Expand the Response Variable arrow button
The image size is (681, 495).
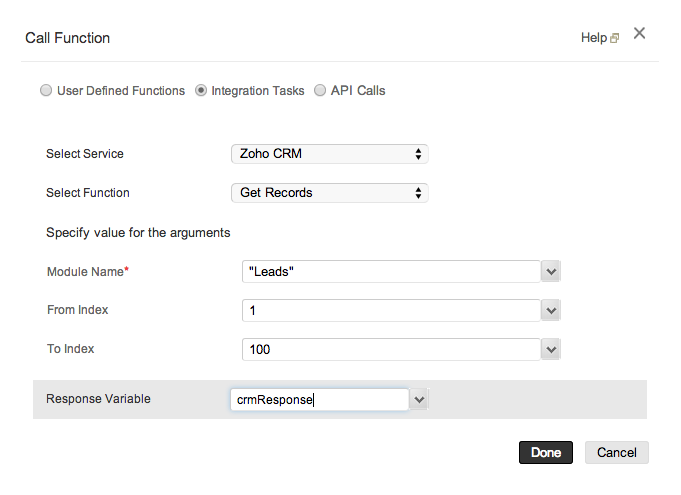pos(419,400)
